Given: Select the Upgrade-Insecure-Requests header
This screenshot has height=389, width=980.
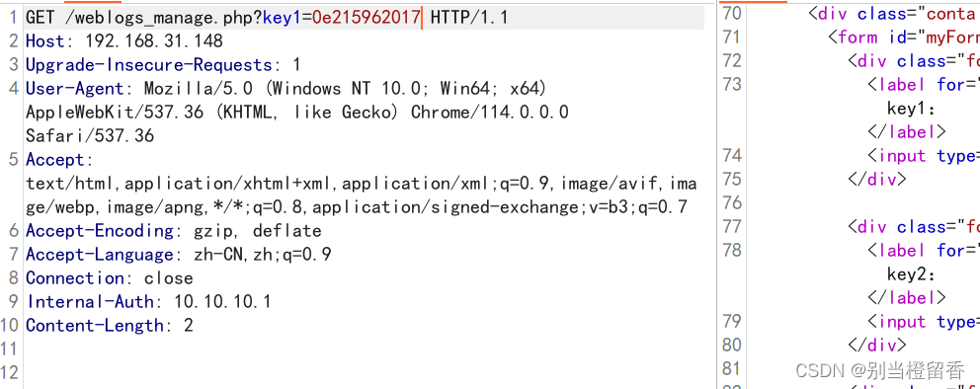Looking at the screenshot, I should (163, 65).
